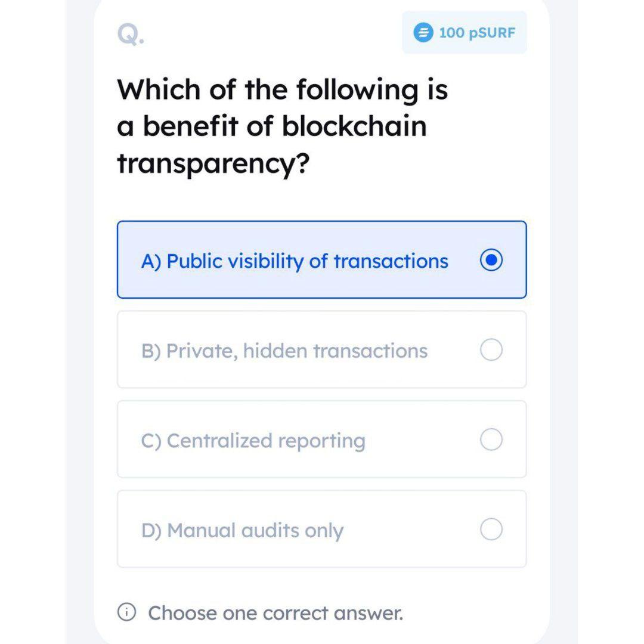
Task: Deselect the filled radio button for option A
Action: click(491, 260)
